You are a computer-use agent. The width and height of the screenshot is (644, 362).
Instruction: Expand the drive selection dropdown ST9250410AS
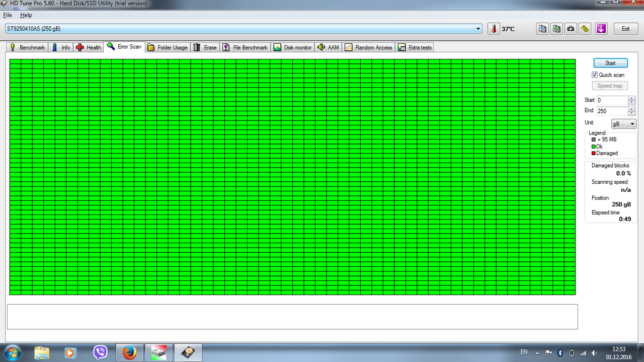(x=244, y=29)
